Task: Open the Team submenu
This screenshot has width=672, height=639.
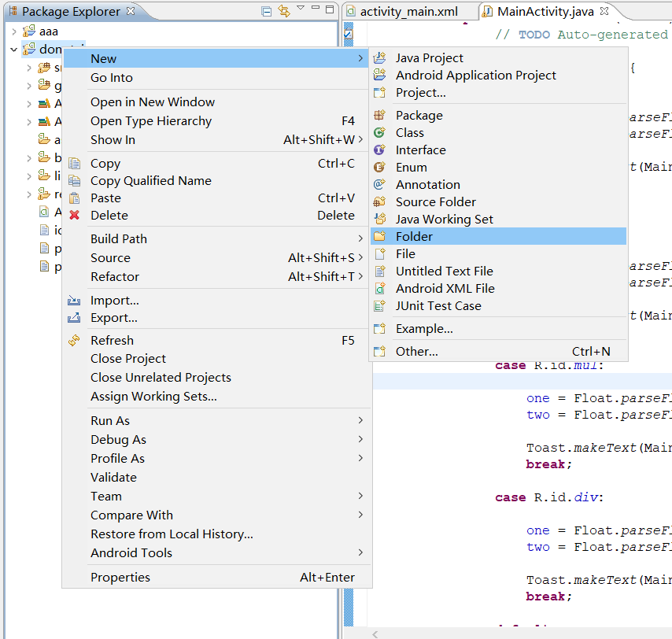Action: point(217,497)
